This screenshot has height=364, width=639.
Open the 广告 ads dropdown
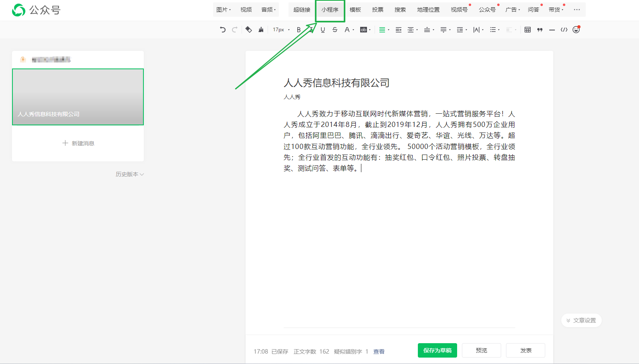click(x=512, y=10)
